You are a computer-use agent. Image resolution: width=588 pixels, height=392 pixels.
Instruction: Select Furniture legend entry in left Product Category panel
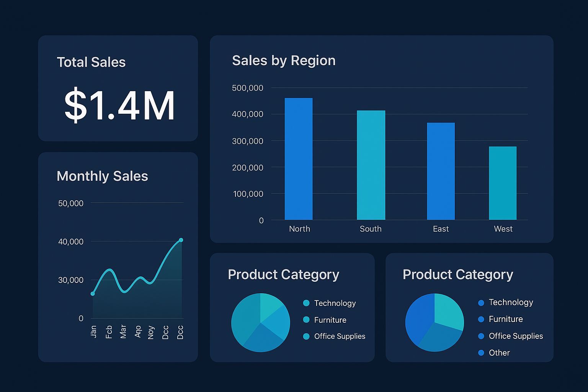point(330,320)
